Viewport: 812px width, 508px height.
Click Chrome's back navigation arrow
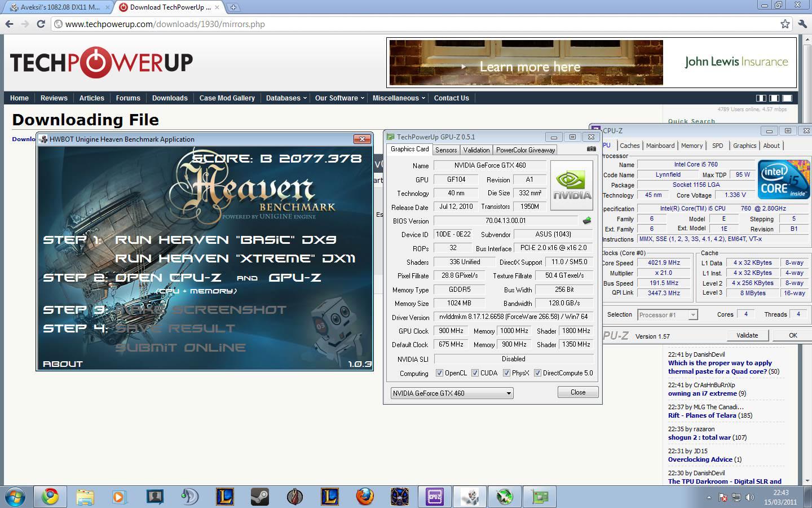coord(9,24)
